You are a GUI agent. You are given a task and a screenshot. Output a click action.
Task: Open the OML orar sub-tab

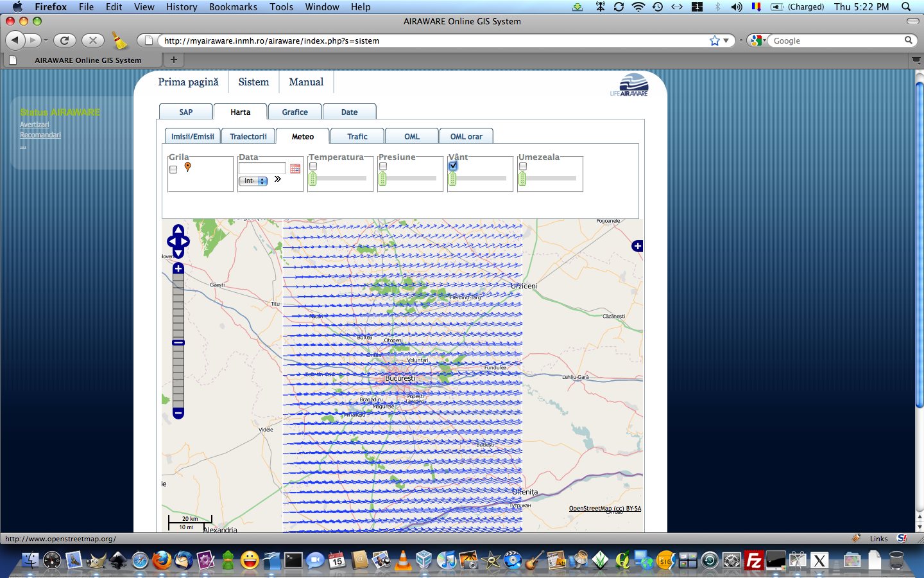coord(466,136)
